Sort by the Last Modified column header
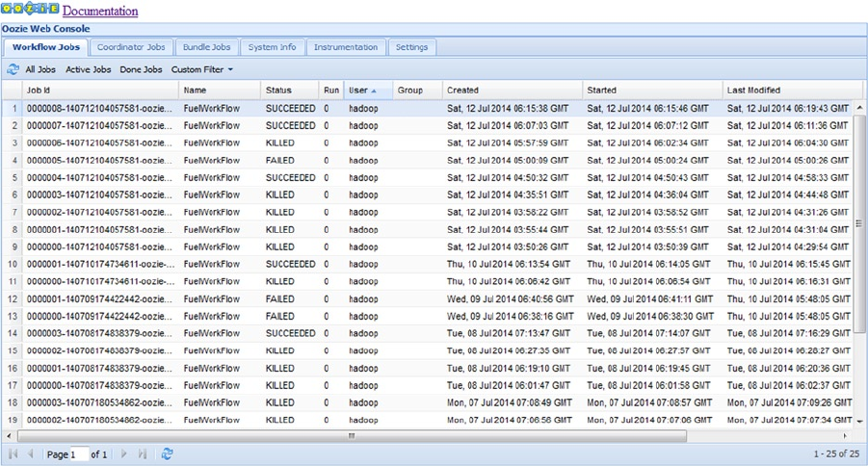The image size is (868, 466). pyautogui.click(x=792, y=91)
